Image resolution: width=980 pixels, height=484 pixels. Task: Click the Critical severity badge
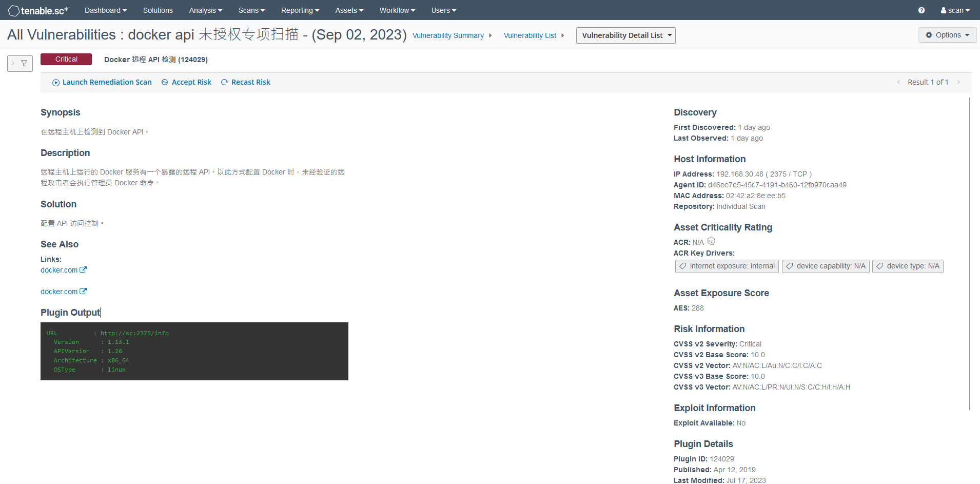(x=66, y=59)
